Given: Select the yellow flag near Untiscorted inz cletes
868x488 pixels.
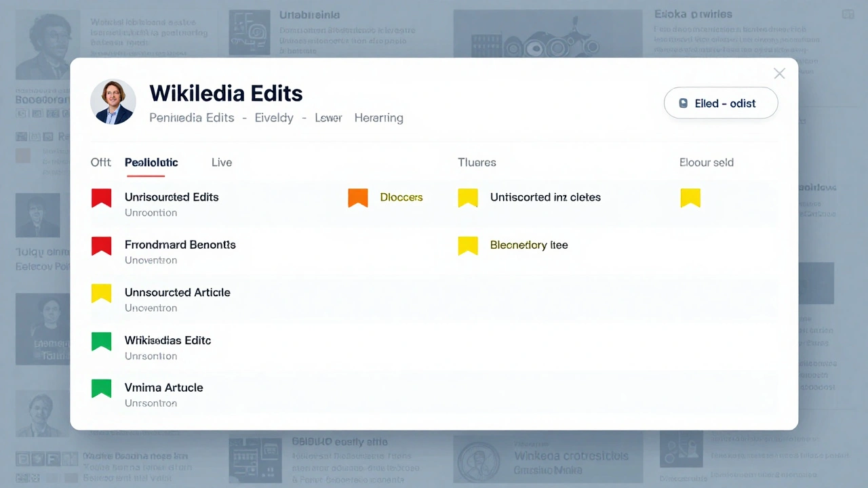Looking at the screenshot, I should [468, 198].
